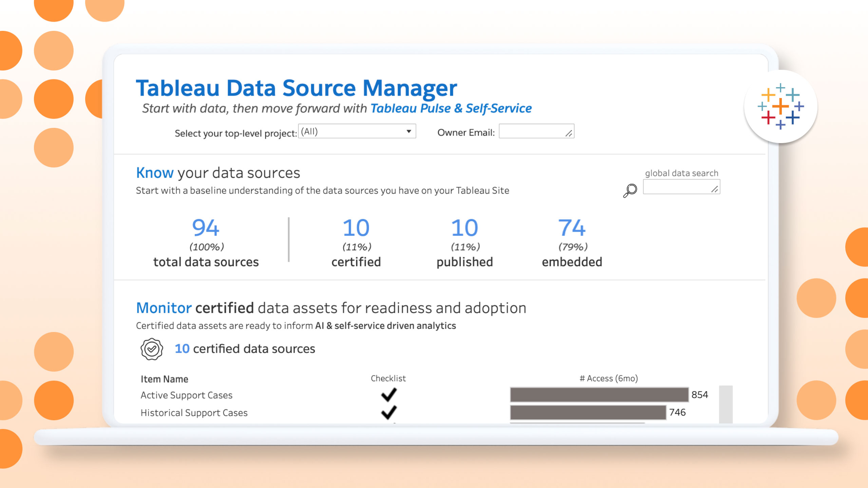Click the 746 access bar
868x488 pixels.
pos(588,412)
